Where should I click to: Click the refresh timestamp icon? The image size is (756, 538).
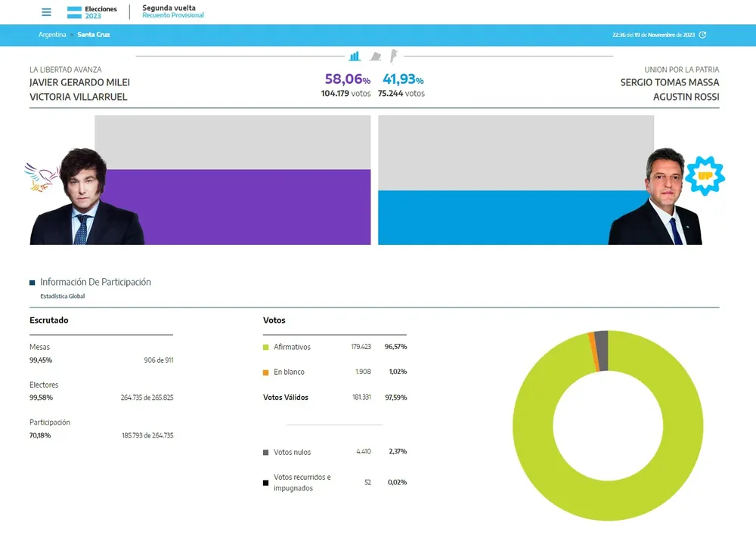702,35
